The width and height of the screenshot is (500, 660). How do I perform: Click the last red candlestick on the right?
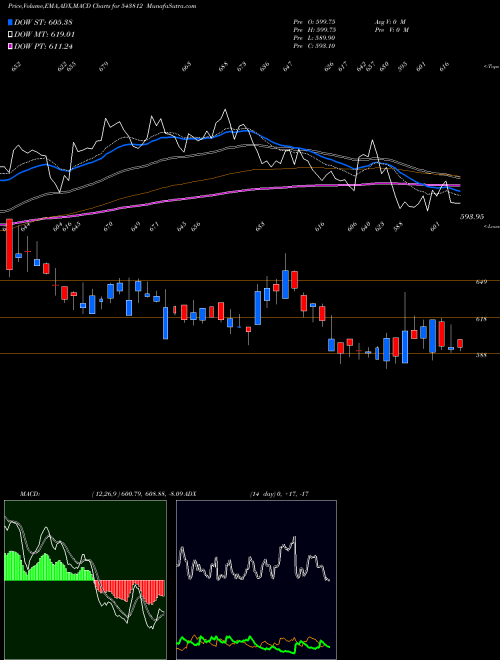[x=460, y=343]
